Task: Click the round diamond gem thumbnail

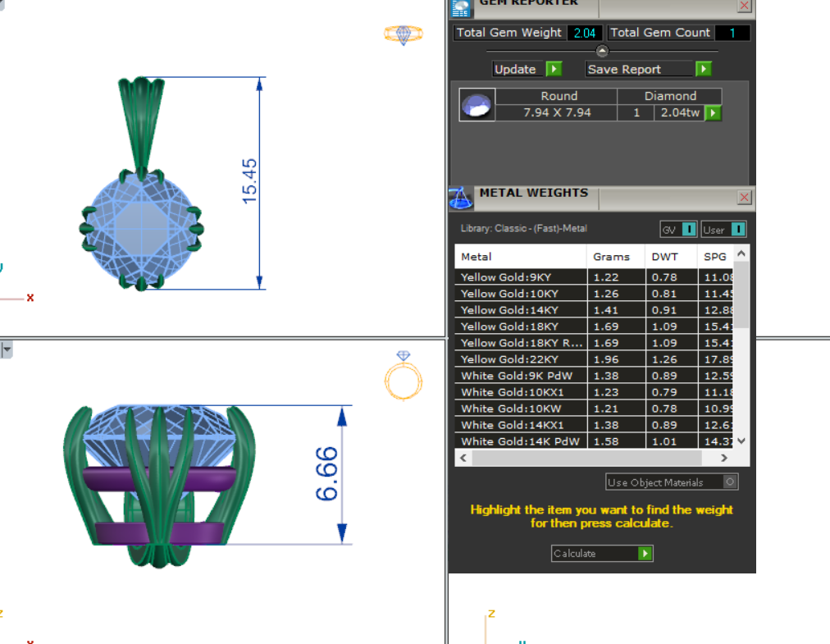Action: click(477, 105)
